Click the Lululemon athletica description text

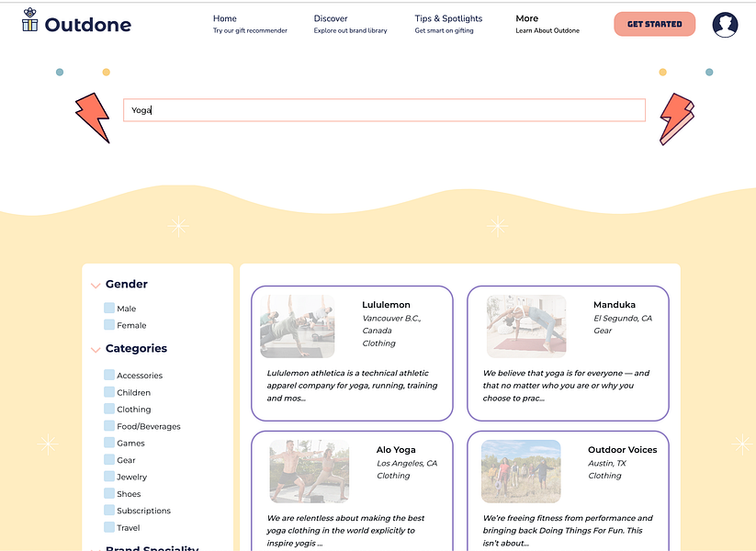(353, 386)
